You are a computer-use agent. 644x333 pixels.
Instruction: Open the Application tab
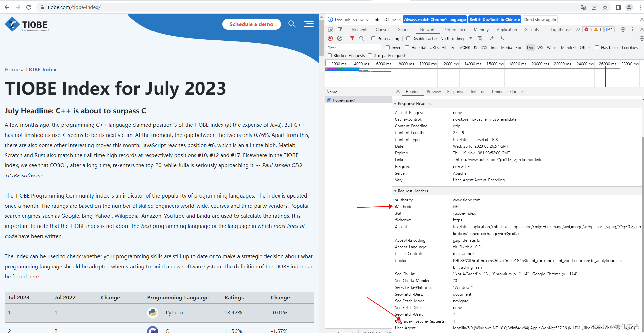[x=507, y=30]
